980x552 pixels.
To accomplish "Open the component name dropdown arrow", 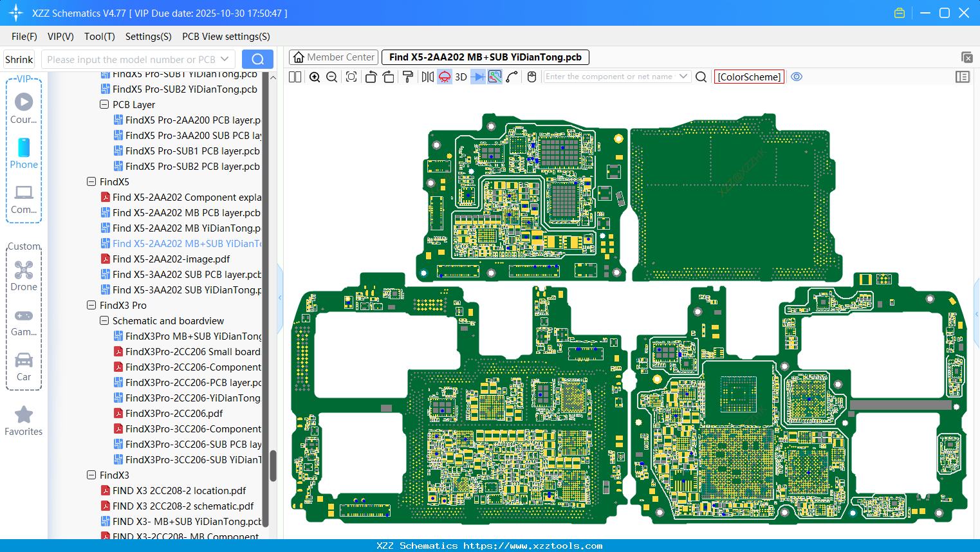I will coord(683,77).
